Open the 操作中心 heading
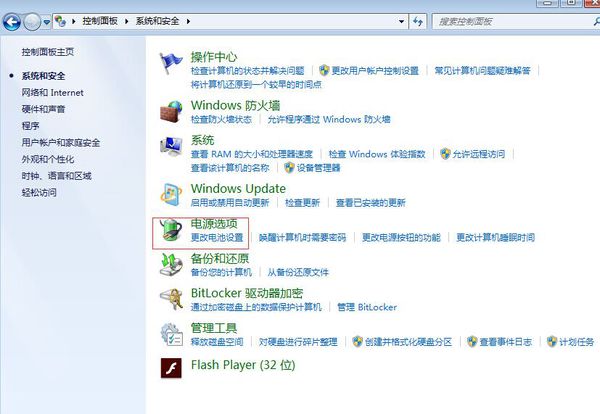Viewport: 600px width, 414px height. click(214, 57)
